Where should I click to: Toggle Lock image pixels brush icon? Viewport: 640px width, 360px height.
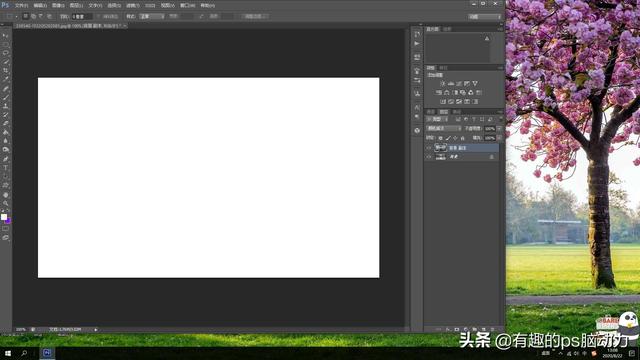tap(448, 138)
